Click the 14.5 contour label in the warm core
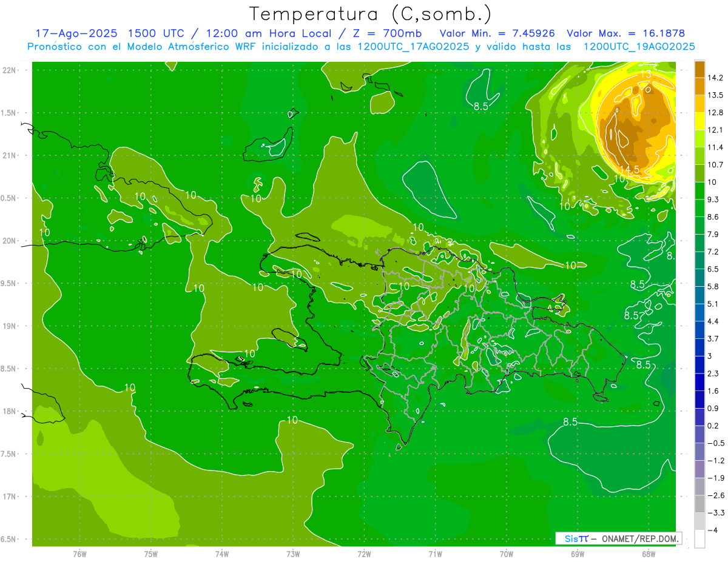This screenshot has height=562, width=728. click(629, 170)
